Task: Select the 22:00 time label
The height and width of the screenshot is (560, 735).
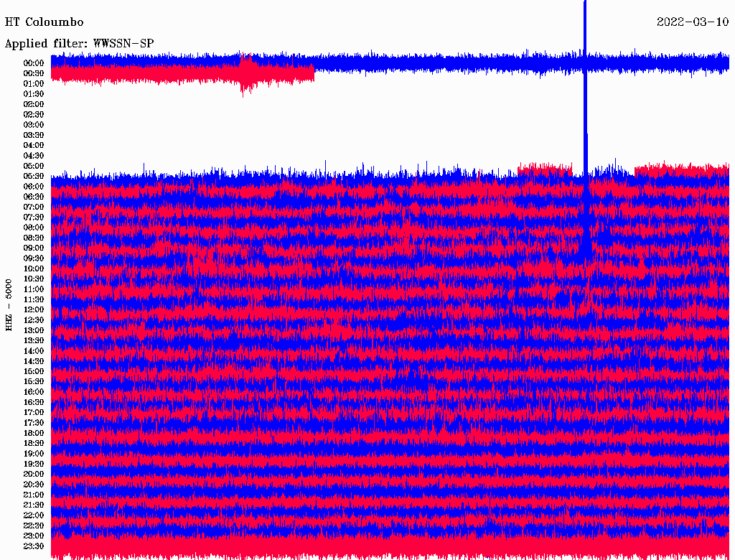Action: [34, 515]
